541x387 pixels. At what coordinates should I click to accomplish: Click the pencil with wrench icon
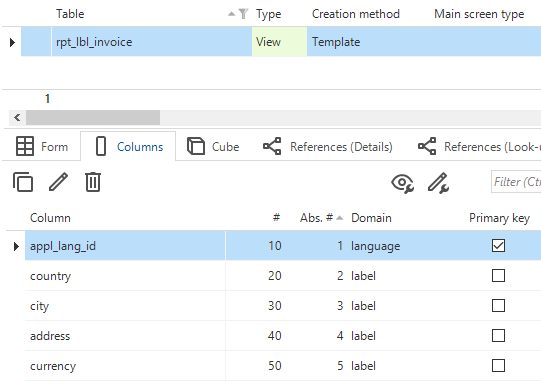(438, 183)
